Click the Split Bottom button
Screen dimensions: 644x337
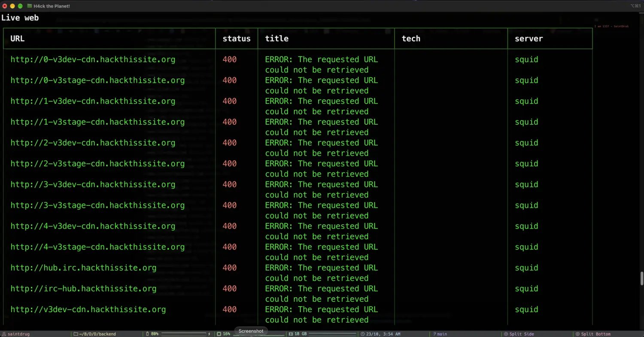tap(593, 334)
